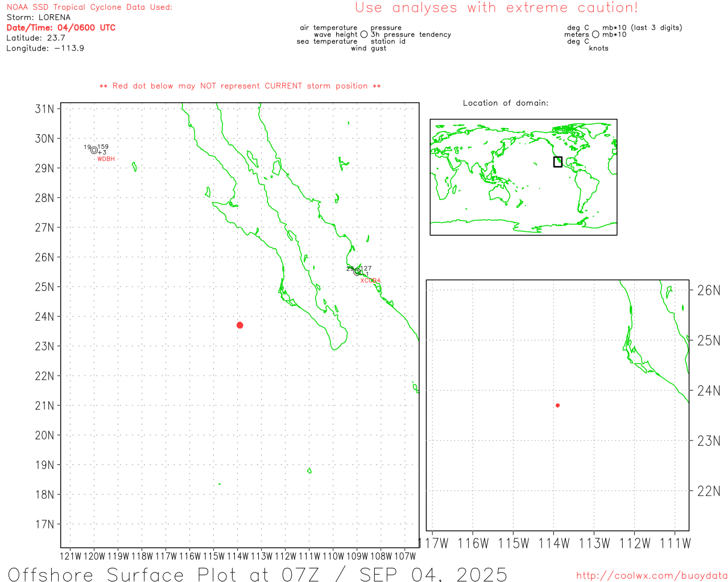Click the 113W label under inset map
728x582 pixels.
pyautogui.click(x=594, y=543)
